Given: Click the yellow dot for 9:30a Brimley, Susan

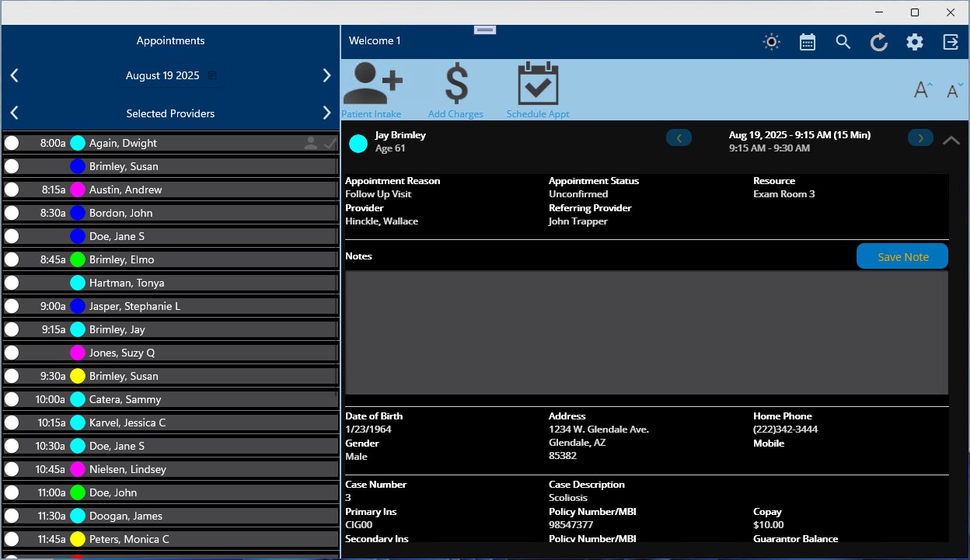Looking at the screenshot, I should pyautogui.click(x=78, y=376).
